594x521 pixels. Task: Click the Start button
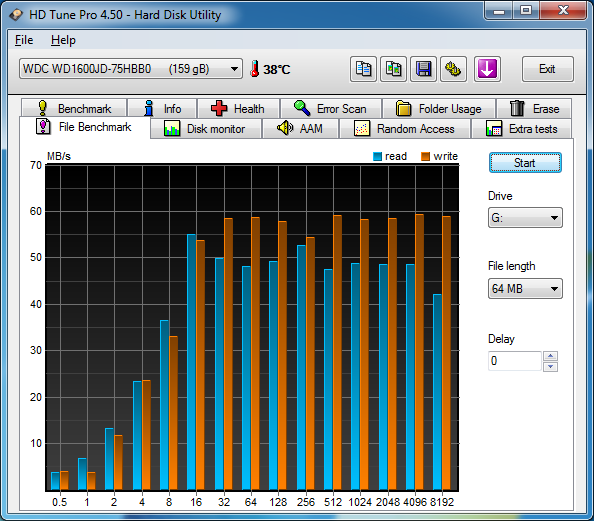coord(525,163)
